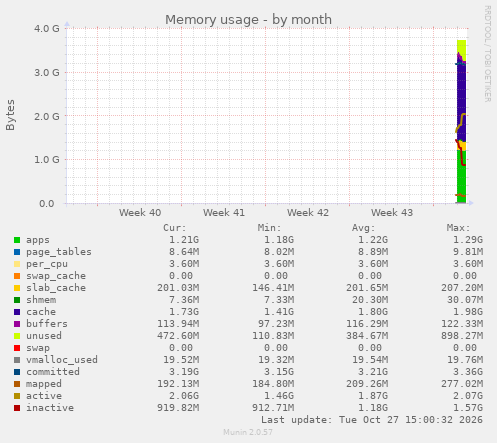Click the shmem max value 30.07M
The image size is (497, 443).
[x=465, y=300]
